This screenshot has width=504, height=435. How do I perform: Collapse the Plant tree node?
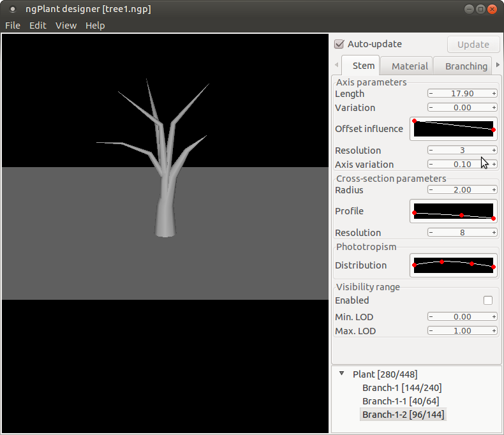tap(341, 374)
